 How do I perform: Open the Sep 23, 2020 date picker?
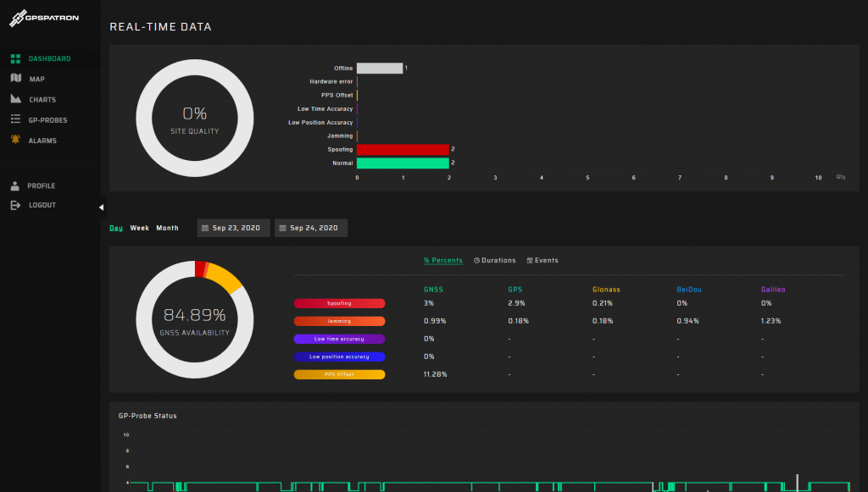tap(232, 228)
